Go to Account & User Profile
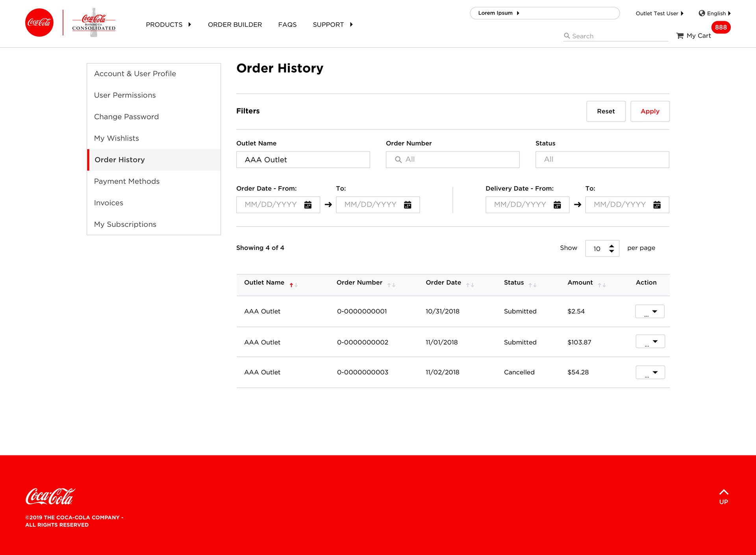Screen dimensions: 756x555 tap(154, 74)
